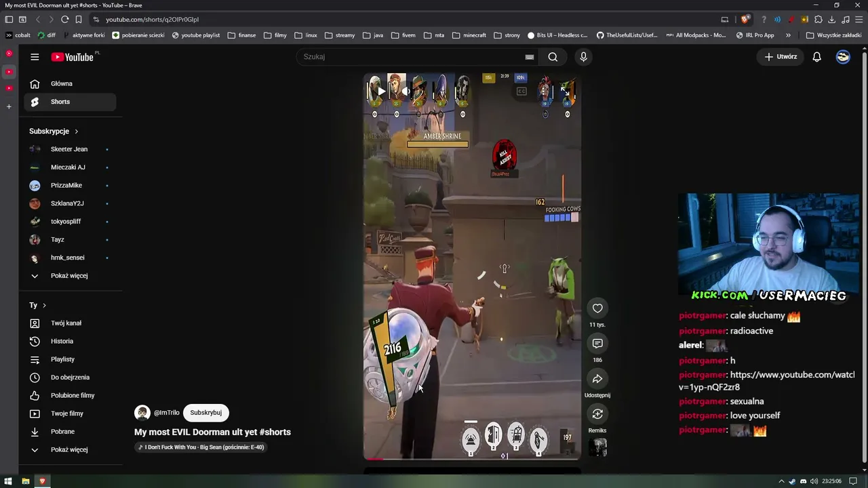Screen dimensions: 868x488
Task: Play the Short with the play button
Action: (x=381, y=91)
